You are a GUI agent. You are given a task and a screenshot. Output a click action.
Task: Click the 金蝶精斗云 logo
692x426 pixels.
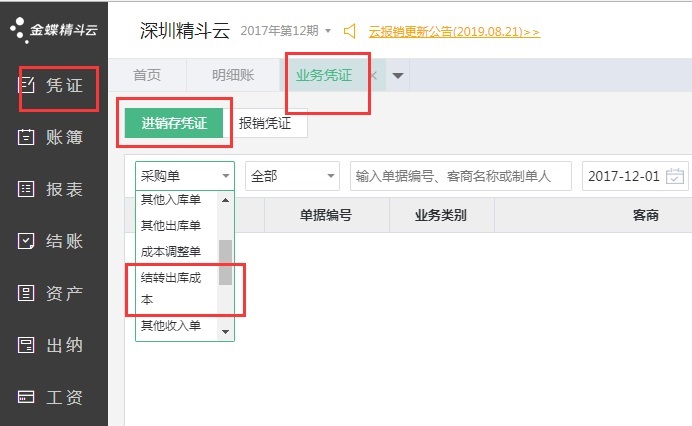point(54,30)
